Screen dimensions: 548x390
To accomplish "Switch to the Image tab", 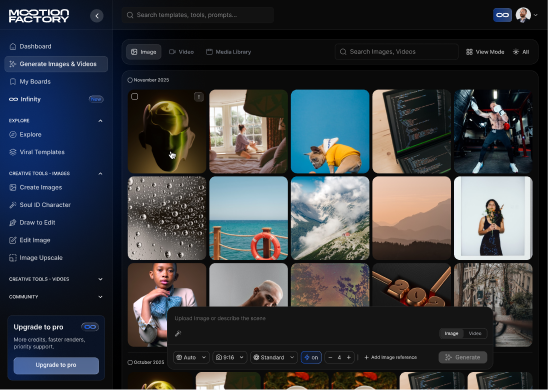I will (x=144, y=52).
